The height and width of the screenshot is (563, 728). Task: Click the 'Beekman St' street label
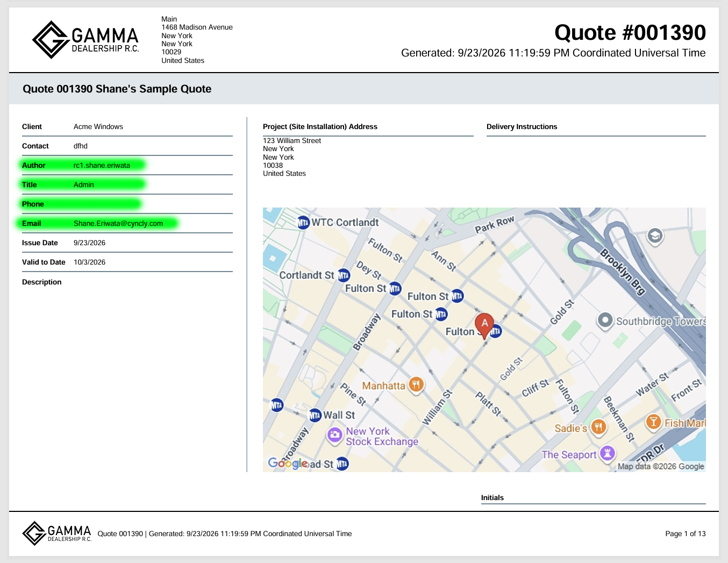click(x=619, y=419)
